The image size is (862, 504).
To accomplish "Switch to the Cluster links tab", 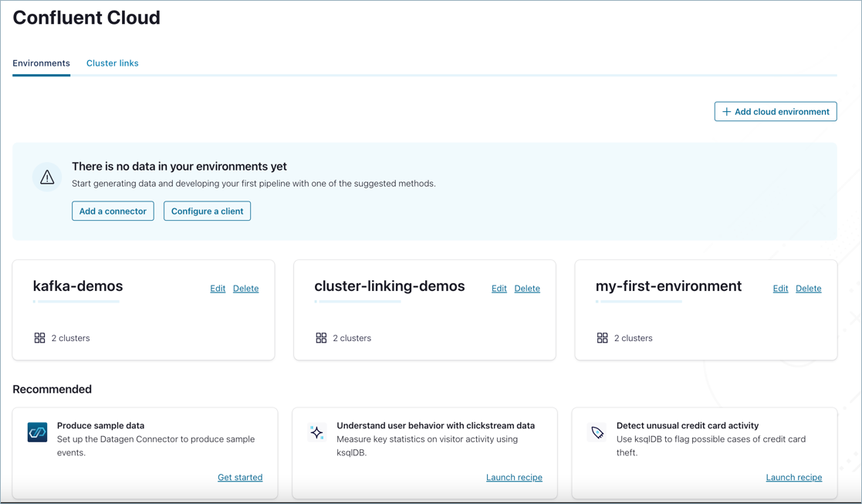I will point(112,63).
